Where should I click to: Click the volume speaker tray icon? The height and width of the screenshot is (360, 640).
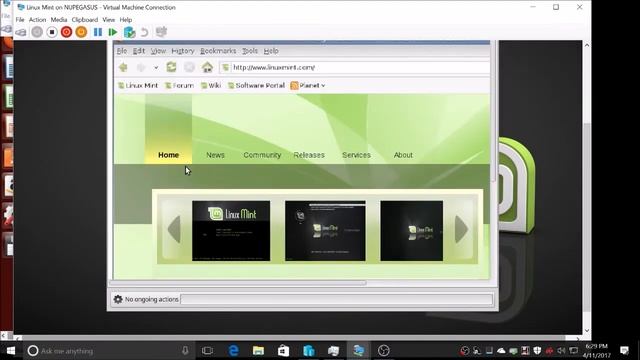[562, 351]
